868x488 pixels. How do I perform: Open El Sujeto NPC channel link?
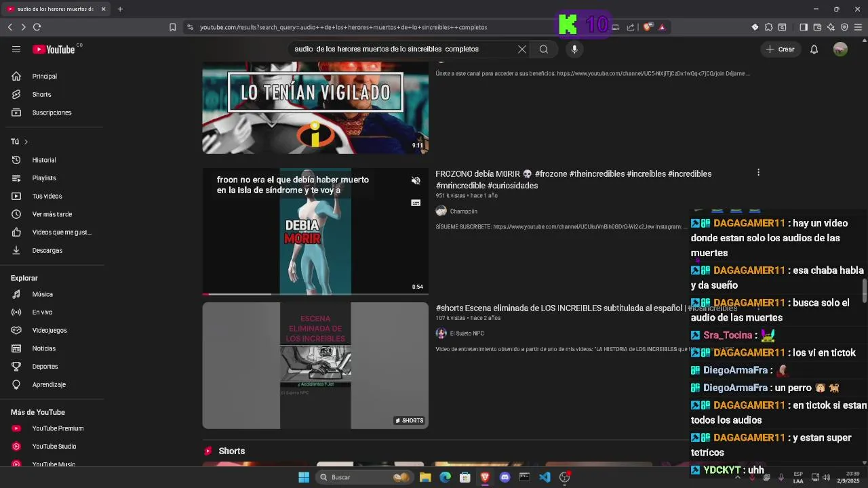467,333
